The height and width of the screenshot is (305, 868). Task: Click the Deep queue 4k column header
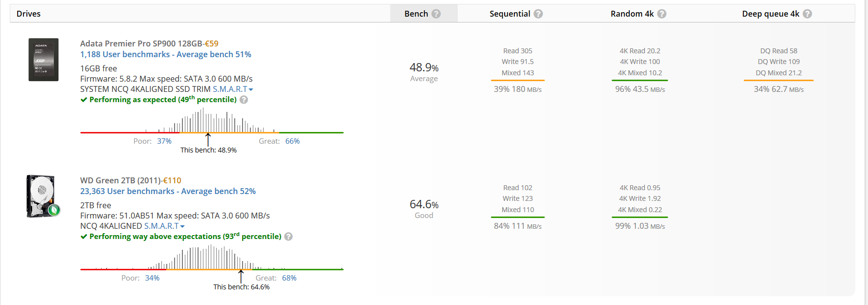pos(770,14)
